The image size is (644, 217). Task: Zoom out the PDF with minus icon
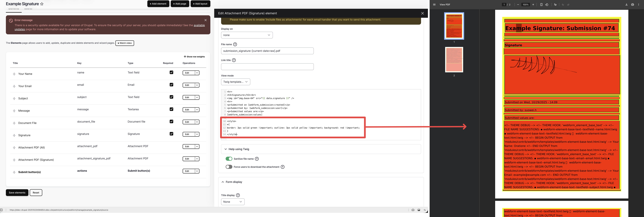click(518, 5)
